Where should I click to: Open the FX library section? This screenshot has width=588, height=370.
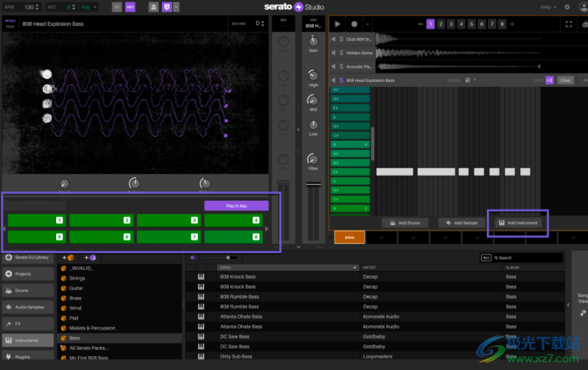click(x=28, y=324)
